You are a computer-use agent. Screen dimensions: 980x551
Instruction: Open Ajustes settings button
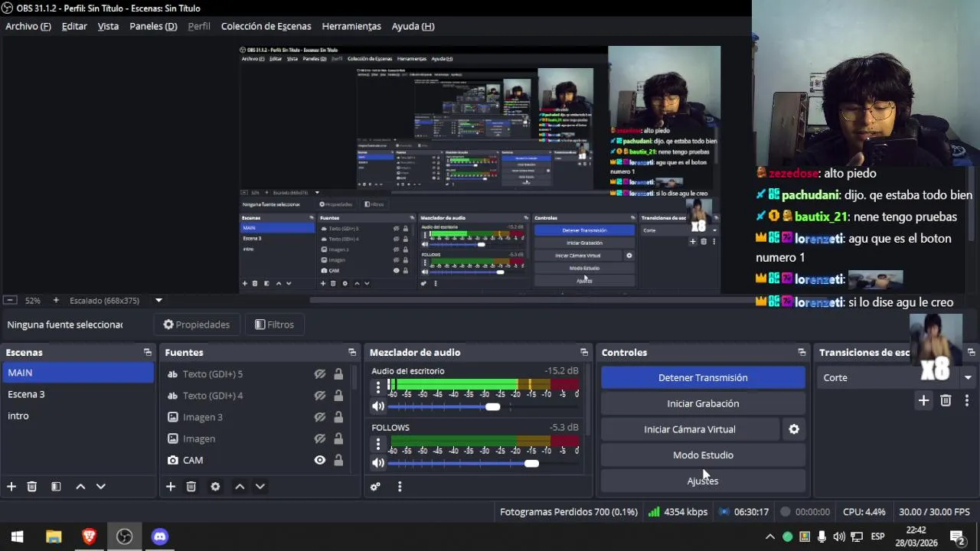703,481
